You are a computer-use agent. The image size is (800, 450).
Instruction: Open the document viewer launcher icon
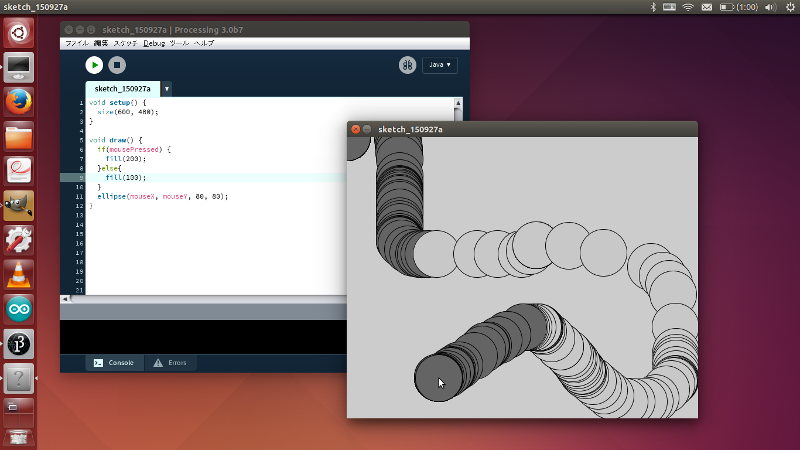18,171
